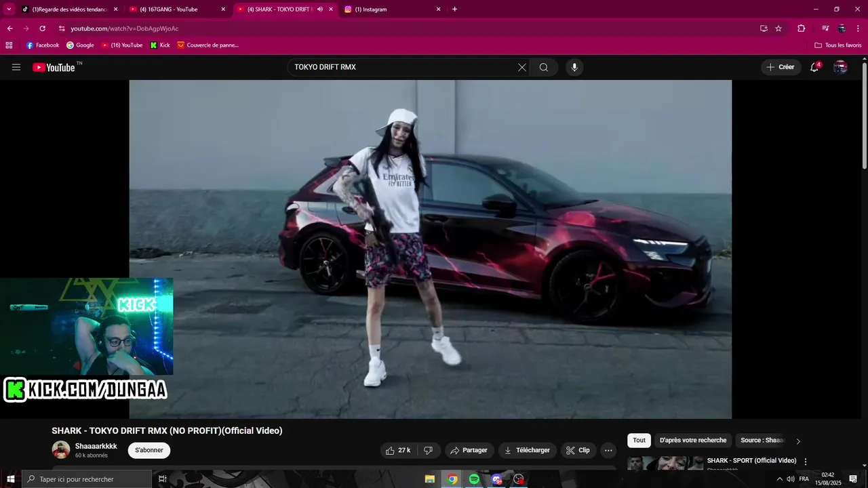The width and height of the screenshot is (868, 488).
Task: Open the Windows notification center
Action: coord(853,479)
